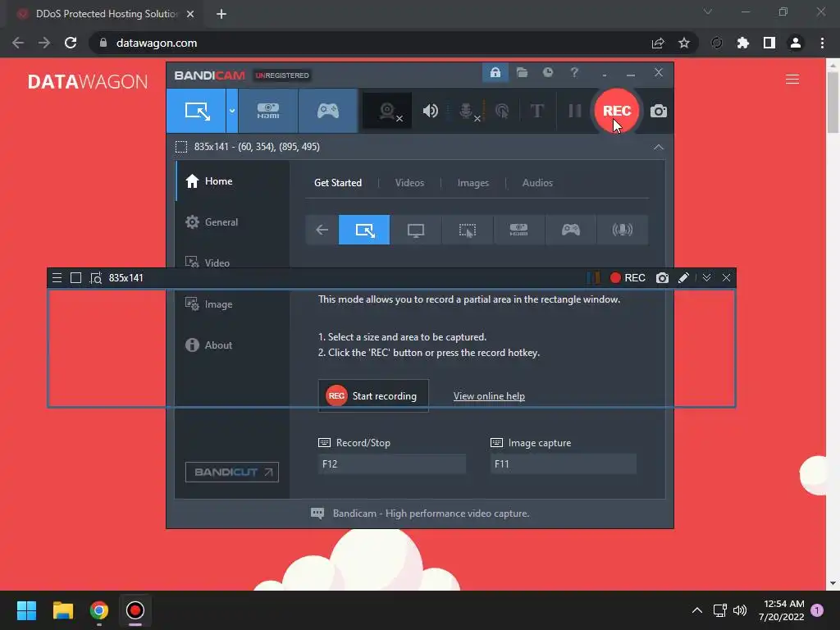Click the recording area size text 835x141
This screenshot has height=630, width=840.
[257, 147]
